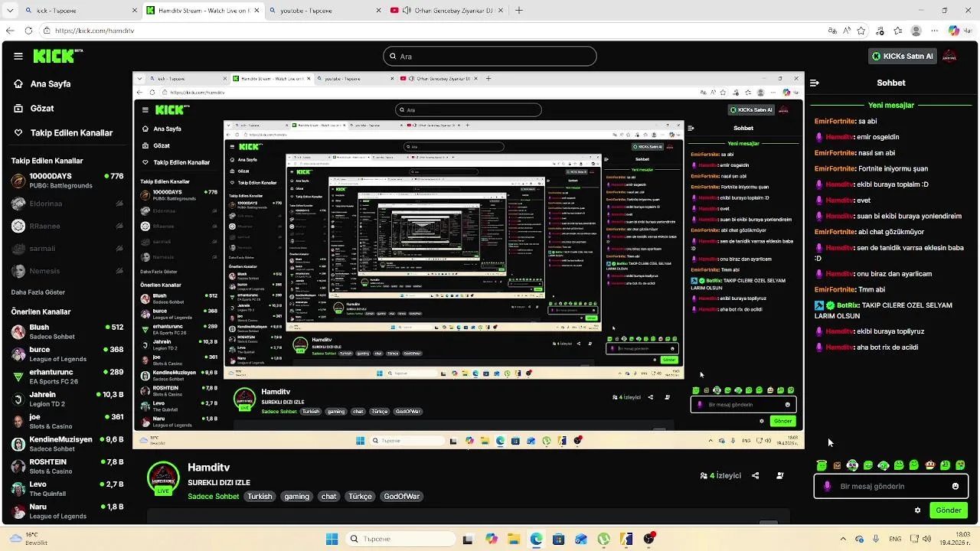Open the Nemesis channel in the outer sidebar
The height and width of the screenshot is (551, 980).
pos(67,271)
